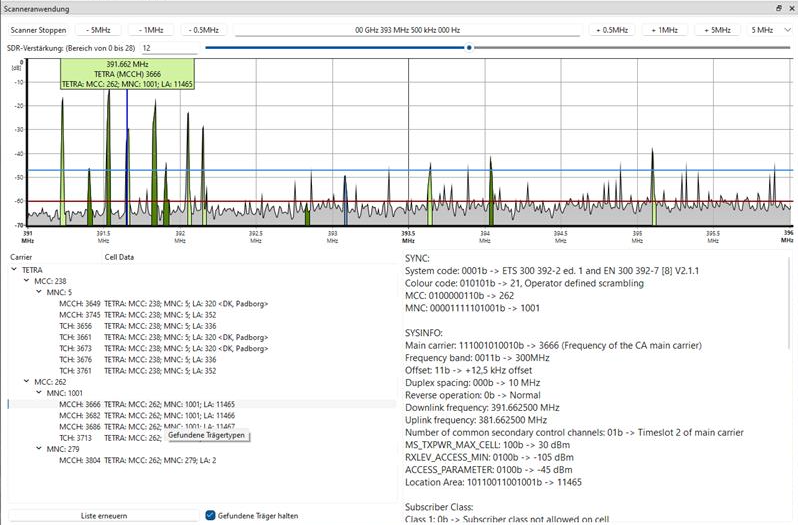The height and width of the screenshot is (525, 798).
Task: Click the center frequency display field
Action: [x=407, y=30]
